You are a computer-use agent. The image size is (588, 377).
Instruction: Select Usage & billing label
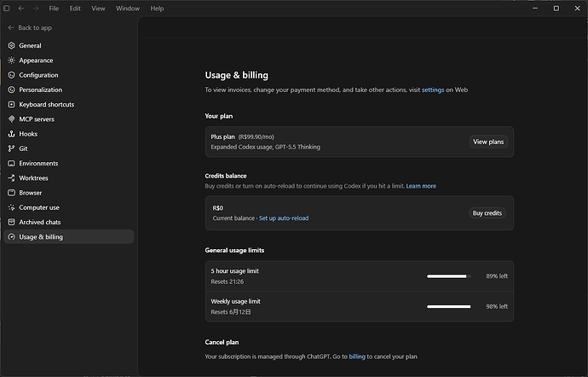[x=41, y=236]
